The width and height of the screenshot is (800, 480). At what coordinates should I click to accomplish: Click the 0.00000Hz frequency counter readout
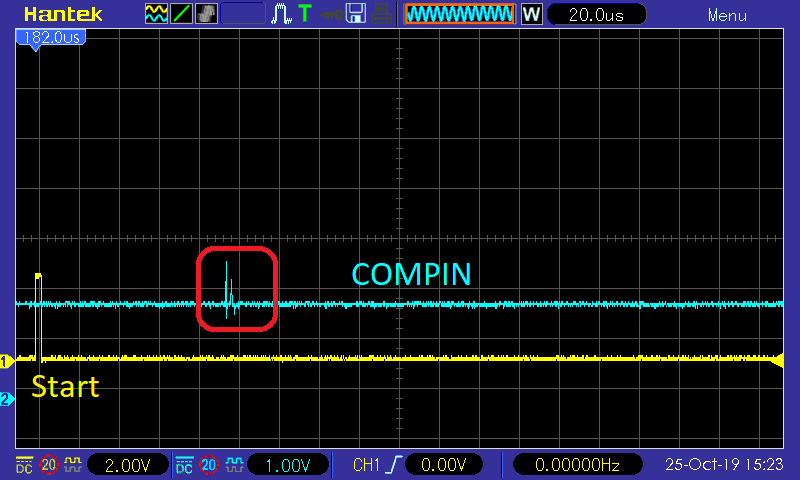(x=577, y=465)
